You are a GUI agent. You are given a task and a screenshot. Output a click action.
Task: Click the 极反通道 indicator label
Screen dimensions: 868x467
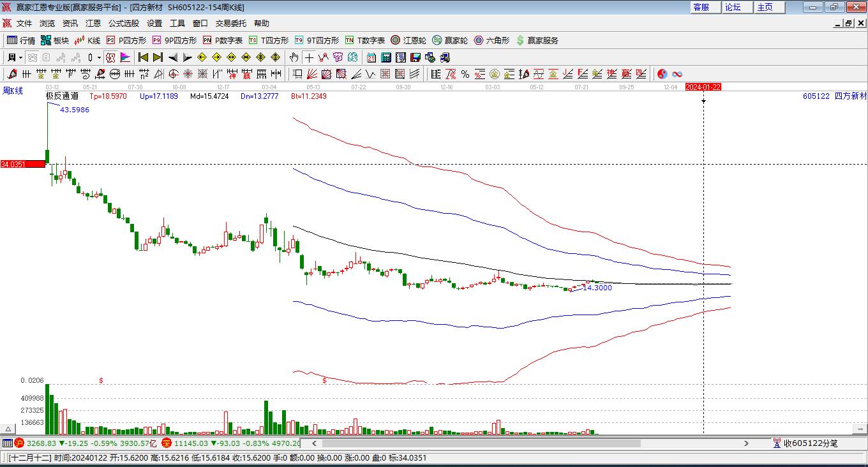point(62,96)
